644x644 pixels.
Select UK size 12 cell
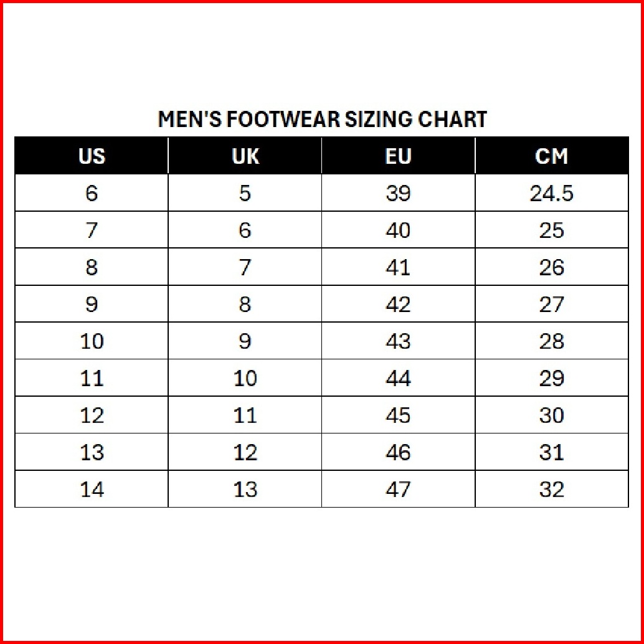245,452
